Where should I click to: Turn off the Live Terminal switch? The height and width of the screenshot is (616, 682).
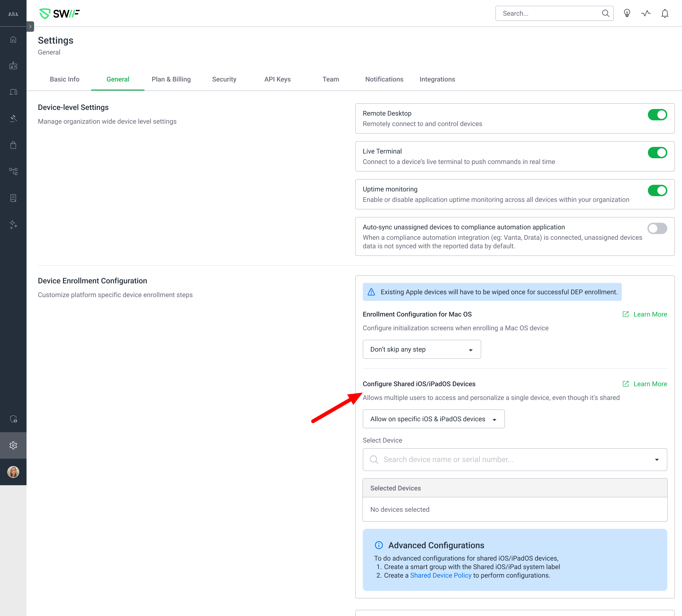tap(657, 153)
